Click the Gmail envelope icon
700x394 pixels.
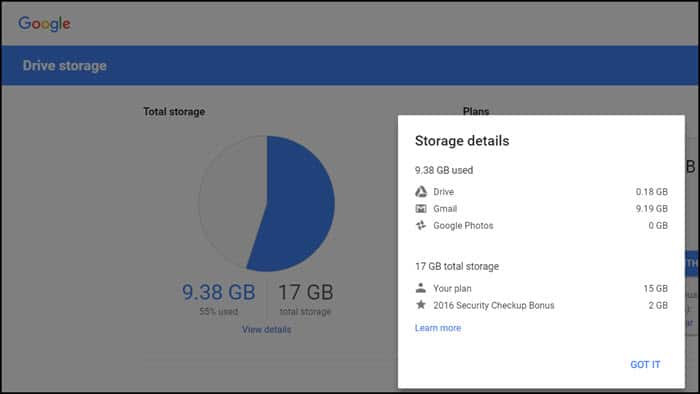(421, 208)
